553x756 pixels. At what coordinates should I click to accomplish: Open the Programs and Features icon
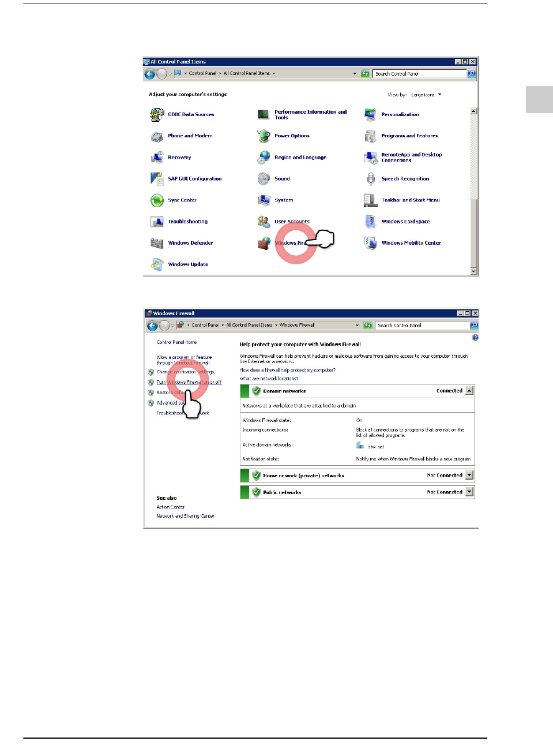click(370, 136)
